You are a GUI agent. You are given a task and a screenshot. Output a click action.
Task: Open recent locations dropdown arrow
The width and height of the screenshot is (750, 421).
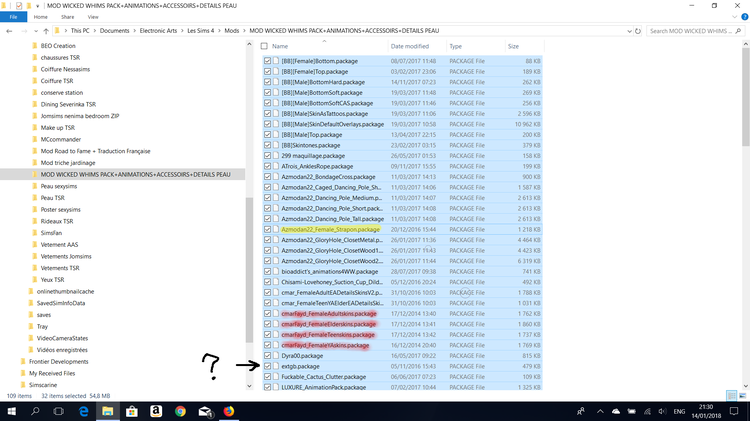pyautogui.click(x=35, y=31)
